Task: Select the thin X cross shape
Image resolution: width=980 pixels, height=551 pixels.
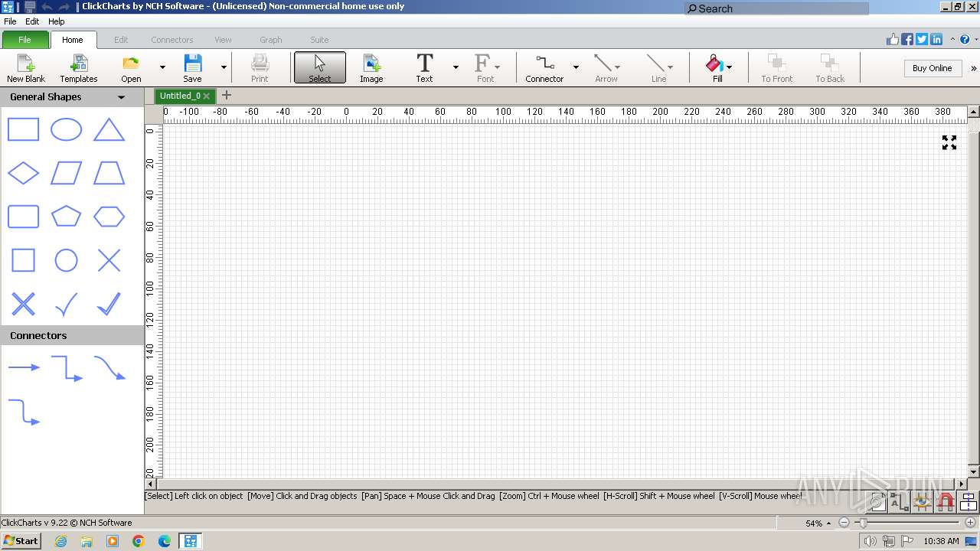Action: [109, 260]
